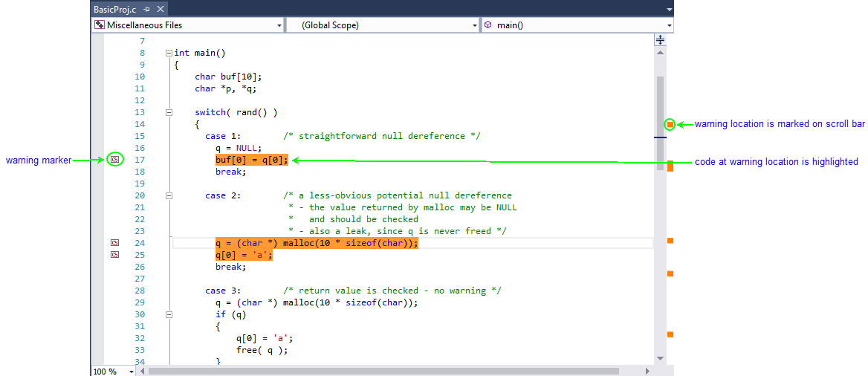Click line number 7
The image size is (868, 376).
coord(140,41)
